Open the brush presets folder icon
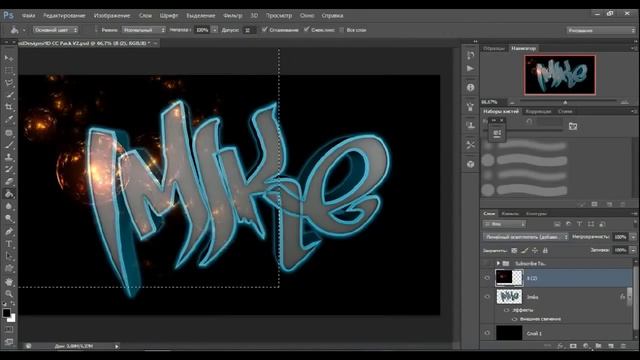 (x=573, y=126)
